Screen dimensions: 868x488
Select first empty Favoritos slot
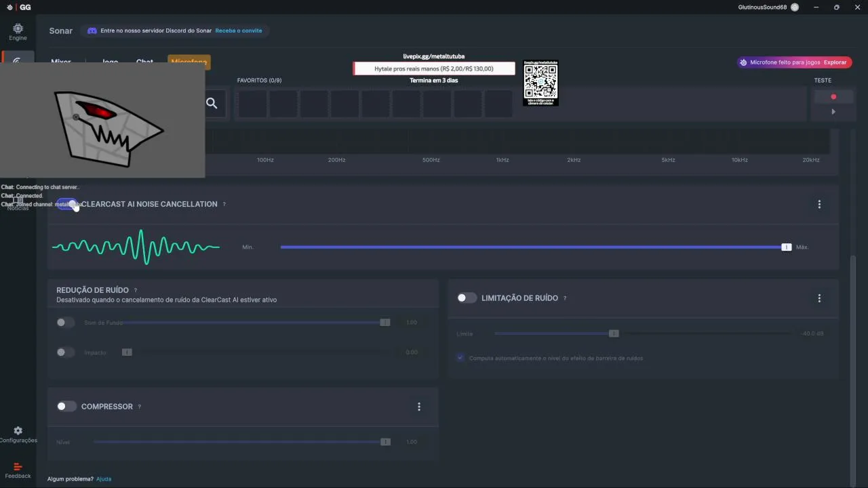pos(252,104)
